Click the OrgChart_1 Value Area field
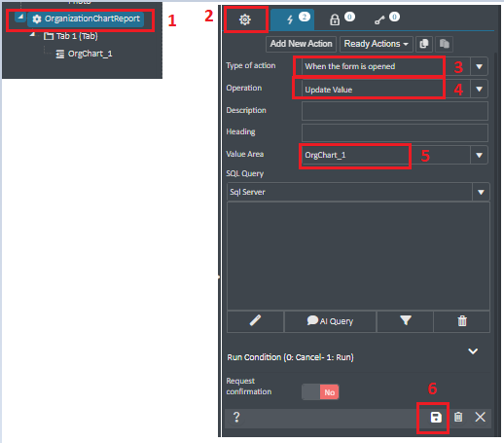 pos(386,155)
